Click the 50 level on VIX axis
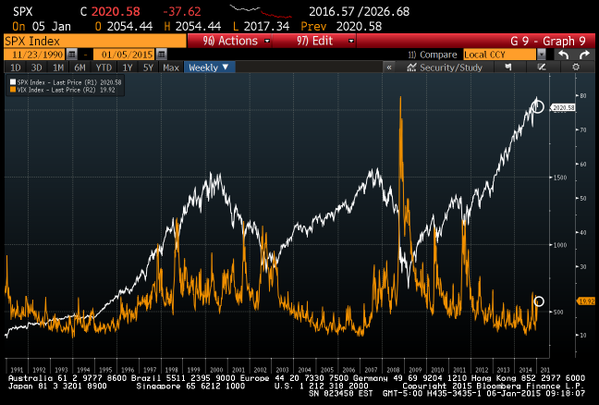 [583, 198]
